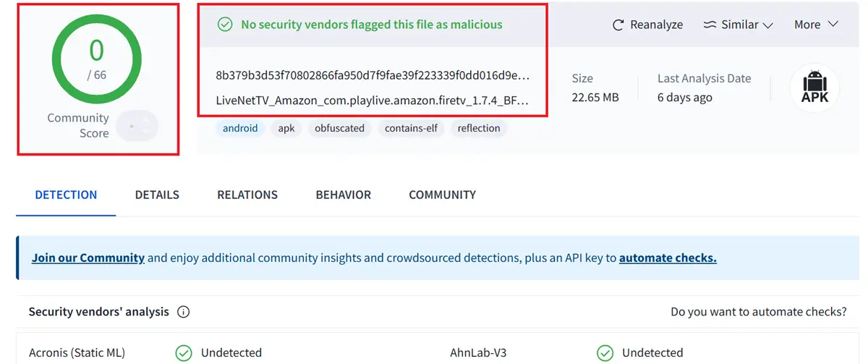Click the Join our Community link
The height and width of the screenshot is (364, 868).
[x=88, y=258]
